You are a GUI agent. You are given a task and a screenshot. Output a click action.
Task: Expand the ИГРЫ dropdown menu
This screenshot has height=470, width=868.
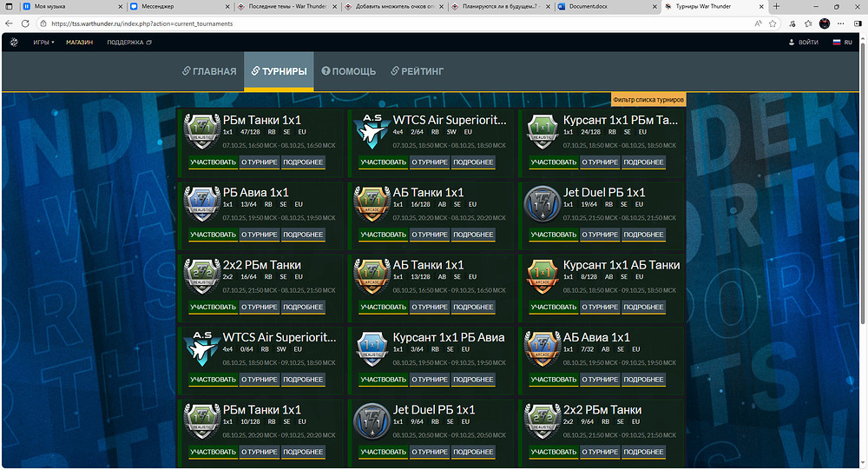point(43,42)
